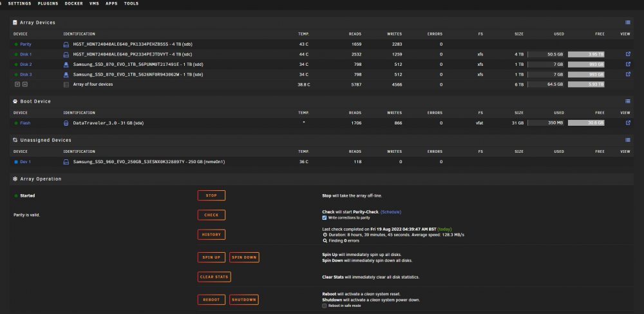The height and width of the screenshot is (314, 644).
Task: Click the Spin Down button
Action: 244,257
